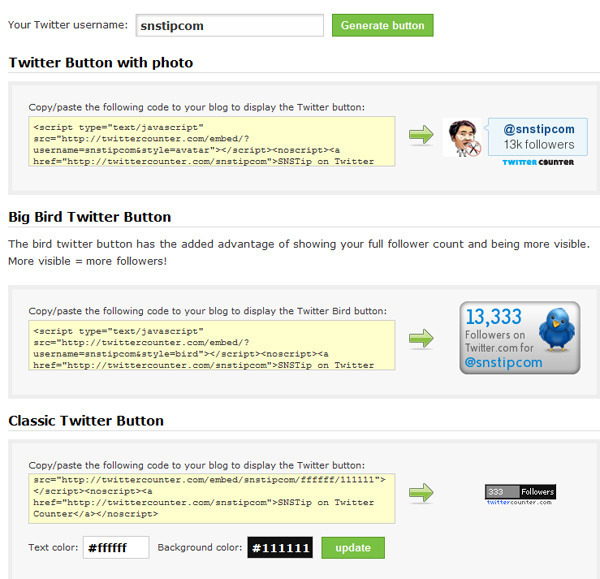Open the @snstipcom 13k followers badge
Screen dimensions: 600x579
point(538,137)
